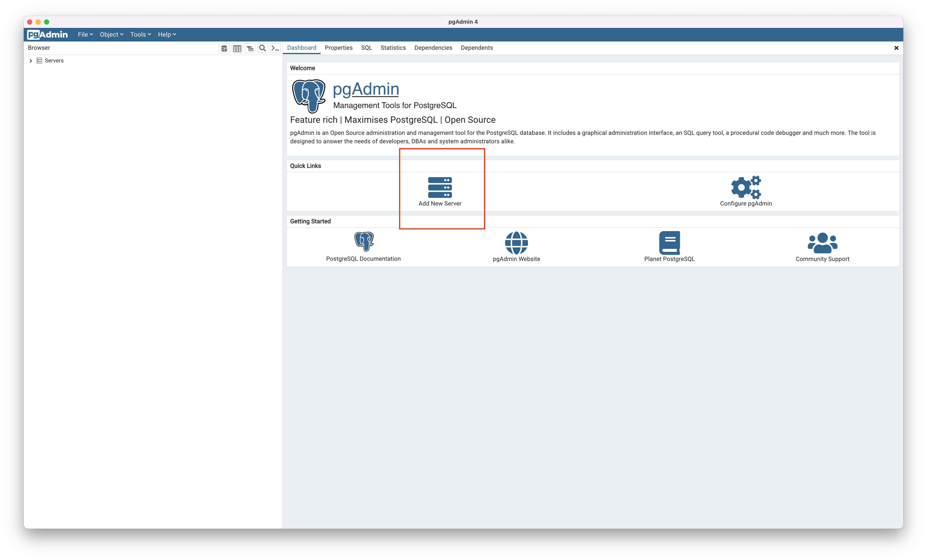Click the pgAdmin welcome heading link
This screenshot has height=560, width=927.
coord(366,89)
